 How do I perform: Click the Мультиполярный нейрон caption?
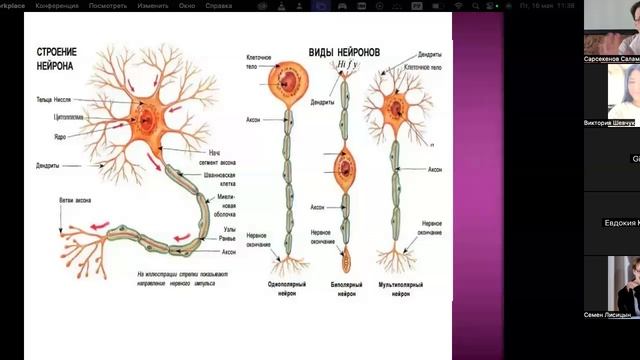(x=401, y=289)
